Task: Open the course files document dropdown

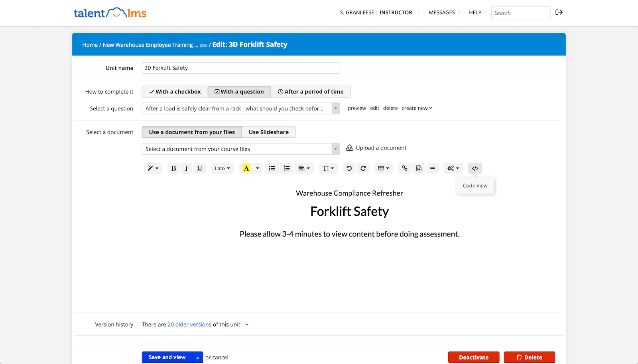Action: tap(241, 149)
